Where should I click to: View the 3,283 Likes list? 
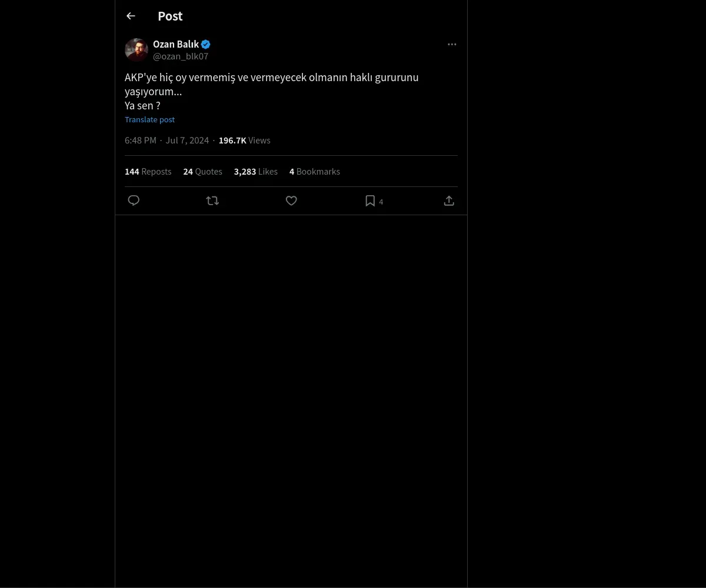click(x=256, y=171)
